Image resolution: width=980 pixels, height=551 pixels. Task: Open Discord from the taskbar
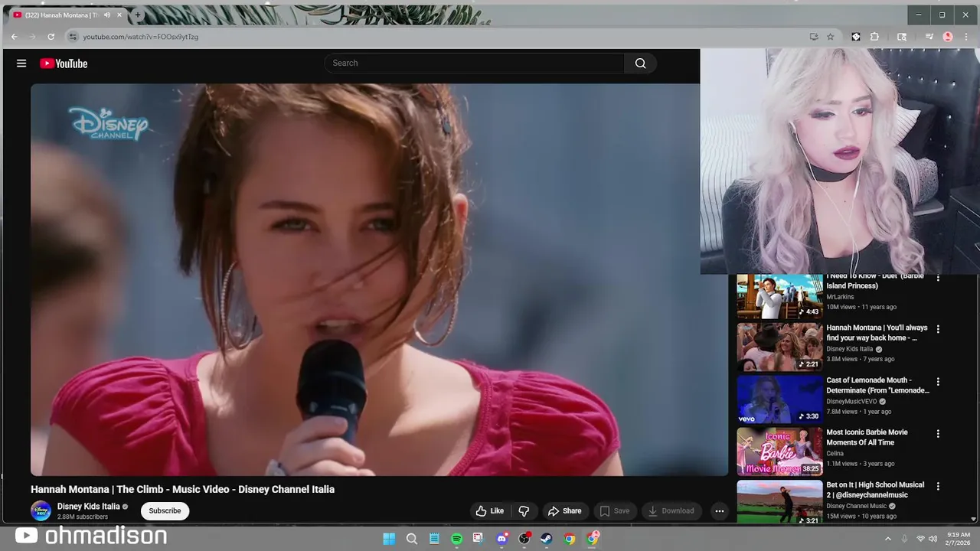coord(501,539)
